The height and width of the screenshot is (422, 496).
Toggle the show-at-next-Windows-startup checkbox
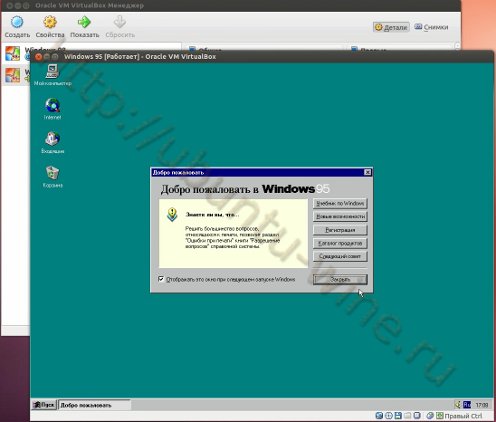[161, 279]
